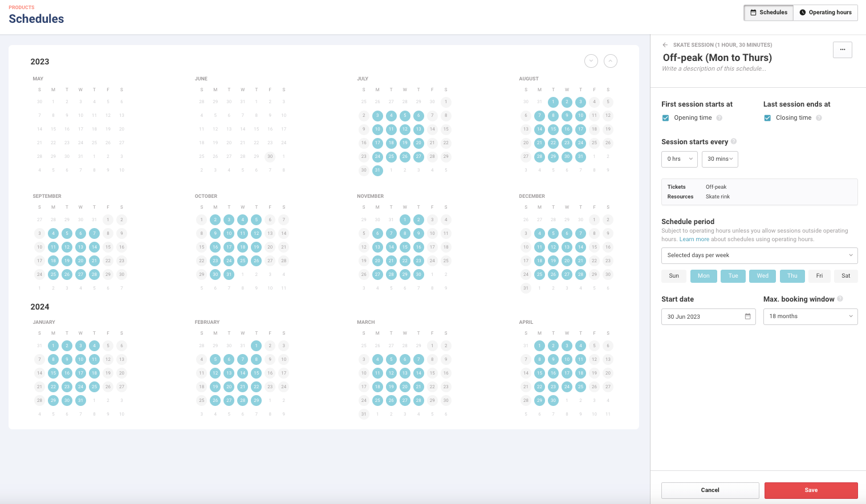Toggle the Opening time checkbox
Viewport: 866px width, 504px height.
pos(665,118)
